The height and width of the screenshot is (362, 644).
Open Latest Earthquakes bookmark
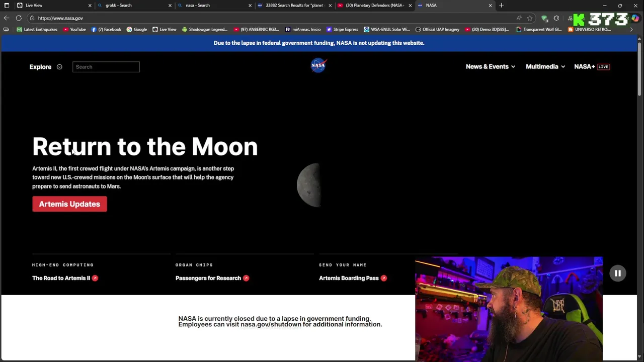pos(37,29)
